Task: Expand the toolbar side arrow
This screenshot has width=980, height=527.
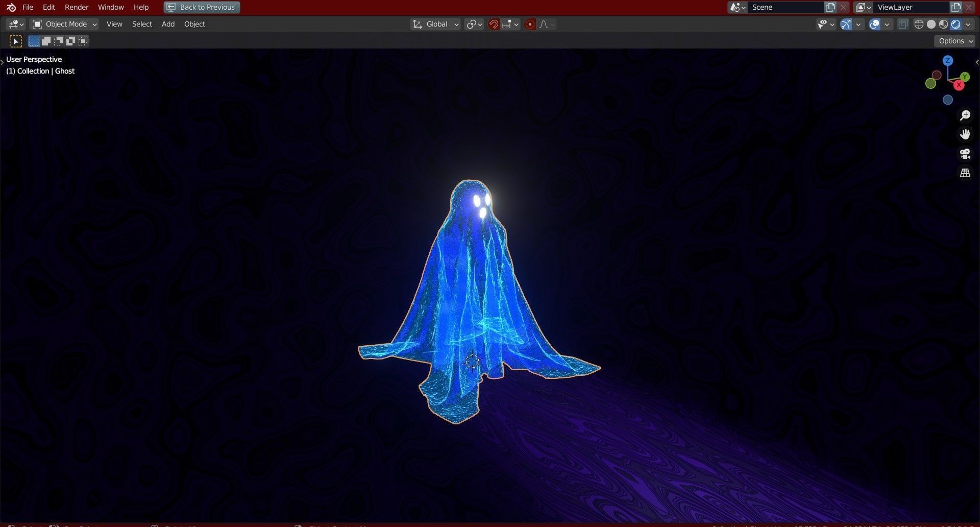Action: click(x=2, y=62)
